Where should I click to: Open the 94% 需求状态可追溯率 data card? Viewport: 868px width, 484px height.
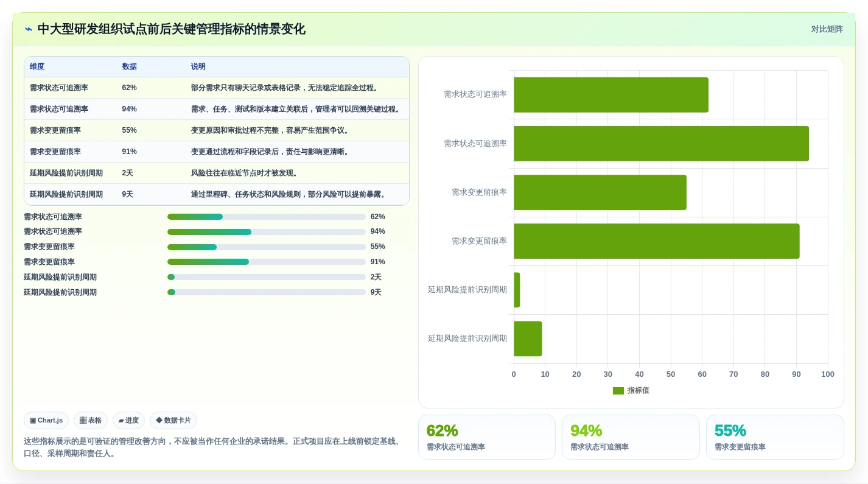click(631, 437)
